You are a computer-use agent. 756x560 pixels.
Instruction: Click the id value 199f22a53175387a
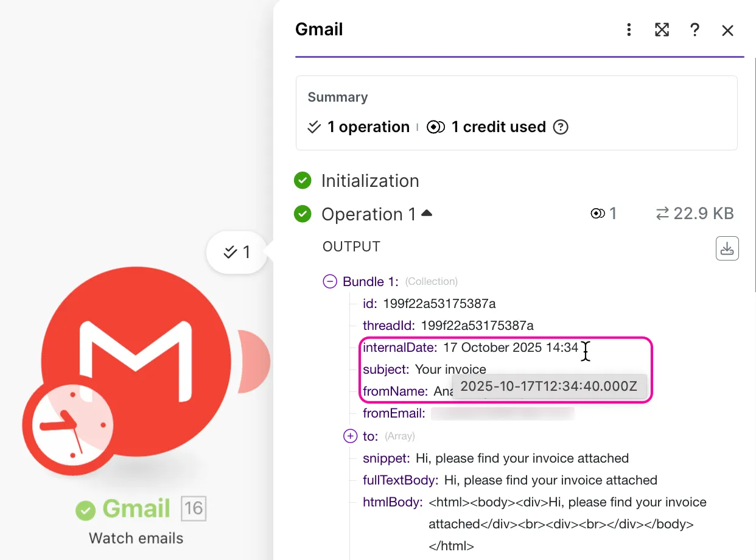[x=439, y=303]
